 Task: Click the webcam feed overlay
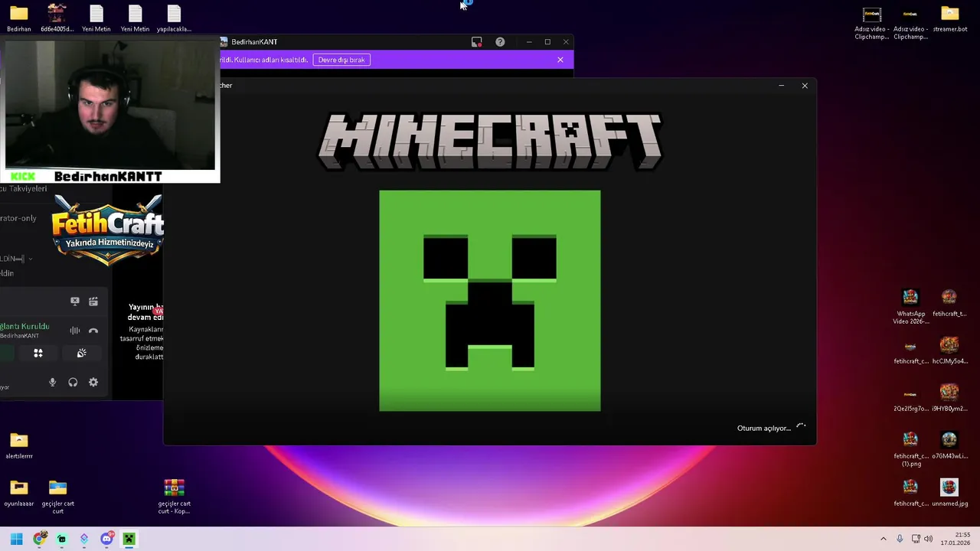click(110, 106)
